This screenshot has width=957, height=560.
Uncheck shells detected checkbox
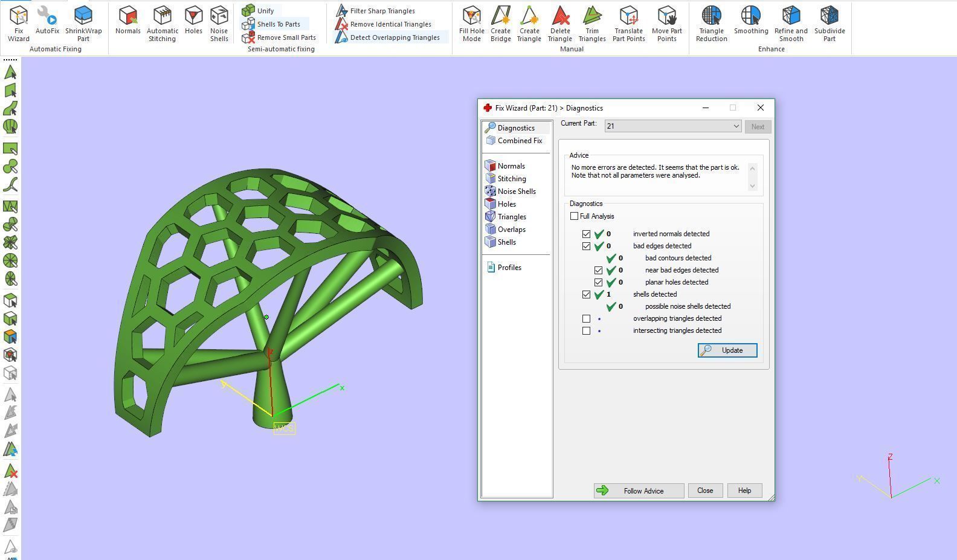pyautogui.click(x=586, y=294)
